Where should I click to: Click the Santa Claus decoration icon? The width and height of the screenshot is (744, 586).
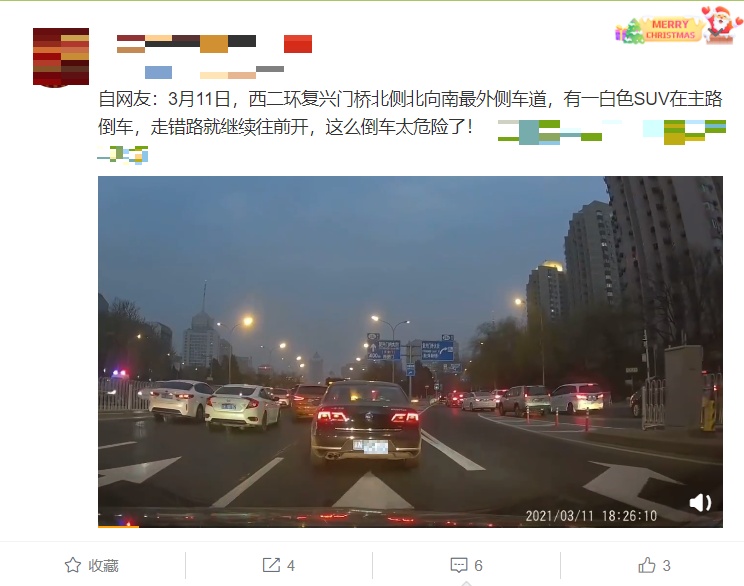[721, 24]
